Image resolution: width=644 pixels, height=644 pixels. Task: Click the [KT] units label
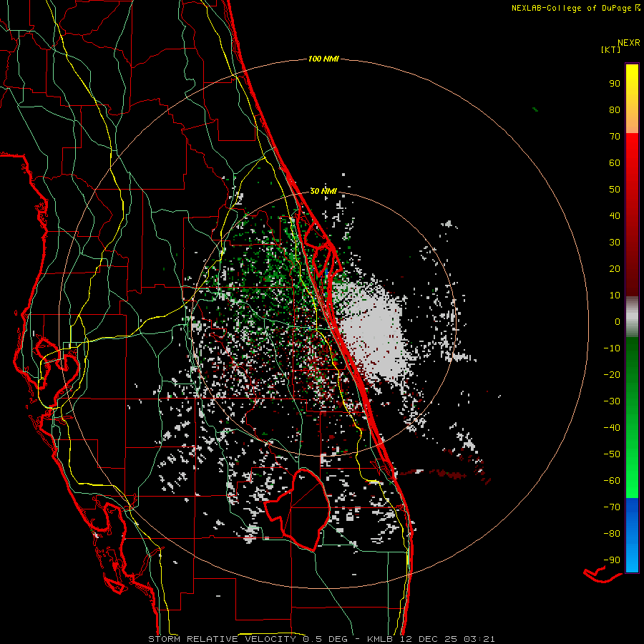pyautogui.click(x=611, y=49)
